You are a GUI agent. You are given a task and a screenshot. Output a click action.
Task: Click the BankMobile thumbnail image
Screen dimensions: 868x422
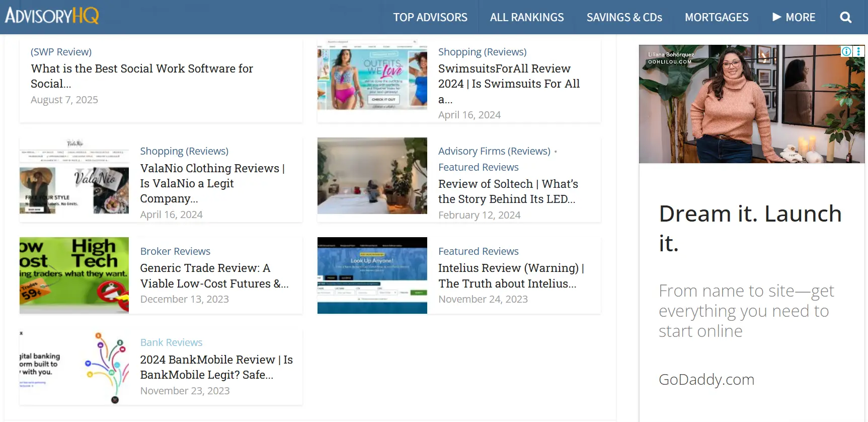(74, 367)
